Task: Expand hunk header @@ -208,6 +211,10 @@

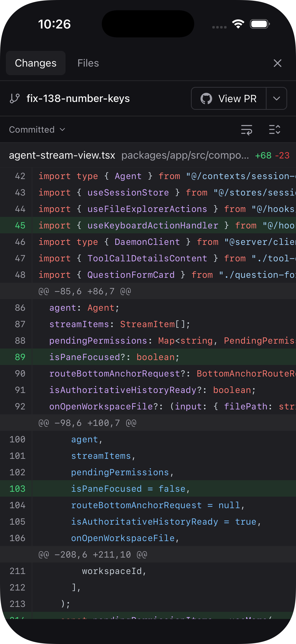Action: [x=93, y=555]
